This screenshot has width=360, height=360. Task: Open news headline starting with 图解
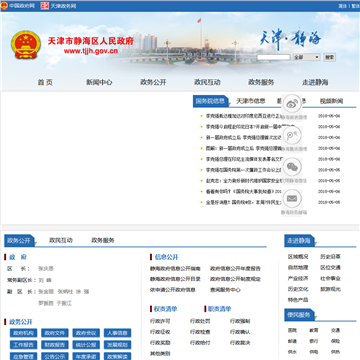pyautogui.click(x=244, y=148)
